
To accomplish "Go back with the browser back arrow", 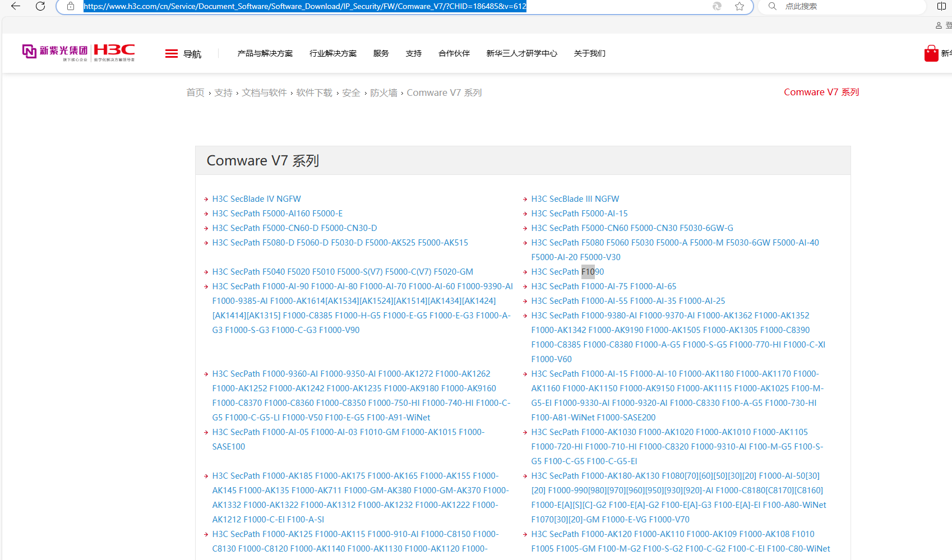I will 16,6.
